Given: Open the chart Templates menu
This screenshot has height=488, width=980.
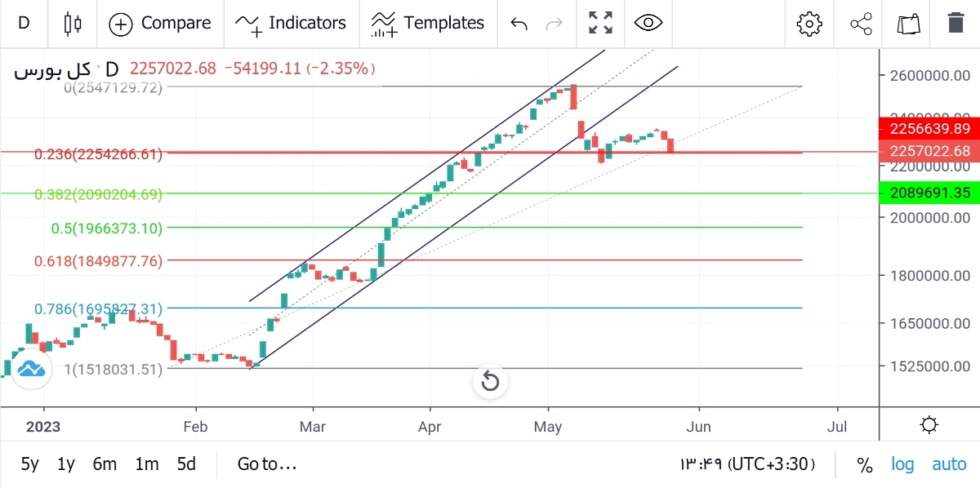Looking at the screenshot, I should click(x=428, y=23).
